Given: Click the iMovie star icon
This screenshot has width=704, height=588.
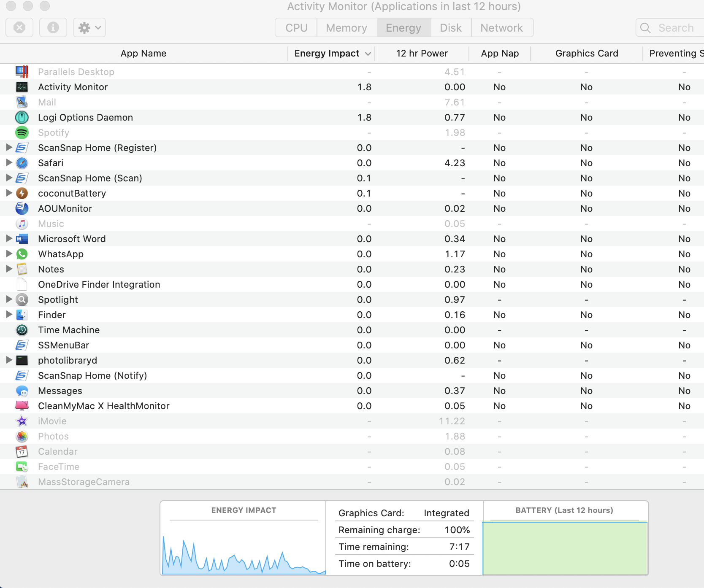Looking at the screenshot, I should click(x=22, y=421).
